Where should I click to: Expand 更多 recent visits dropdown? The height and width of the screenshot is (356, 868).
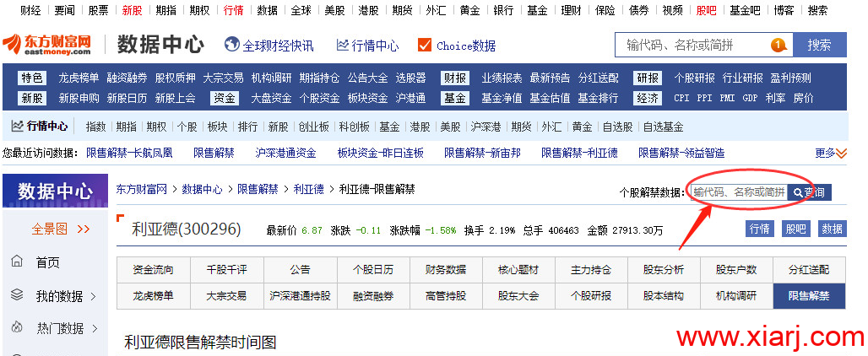831,154
